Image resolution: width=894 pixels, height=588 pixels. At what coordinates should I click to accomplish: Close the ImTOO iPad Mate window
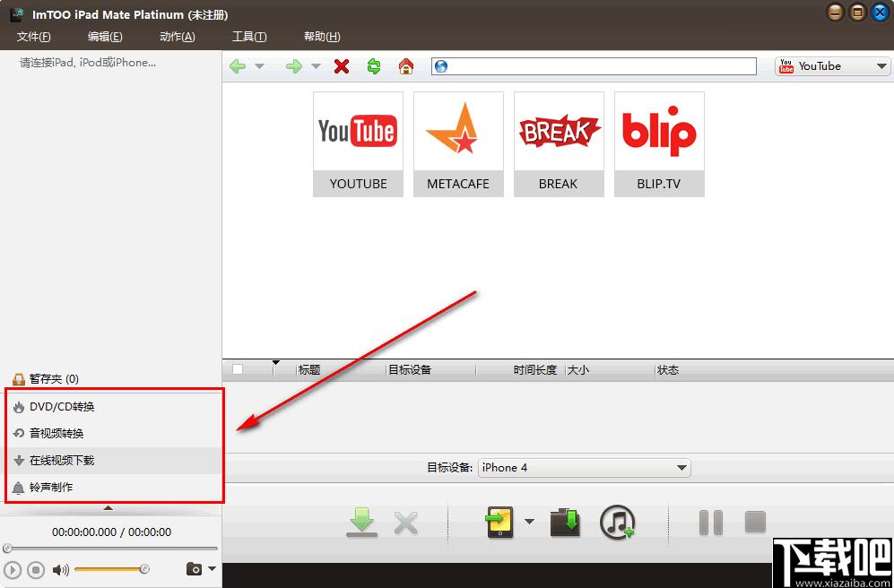(x=881, y=13)
